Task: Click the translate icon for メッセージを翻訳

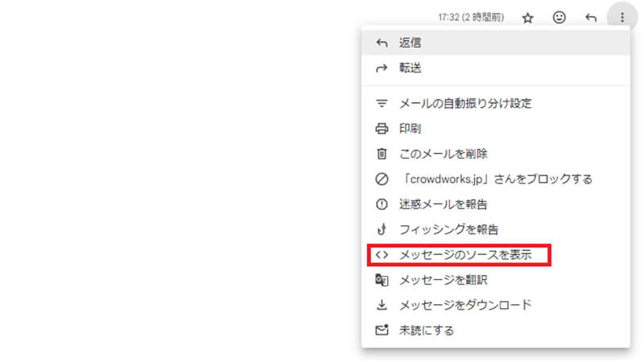Action: coord(382,280)
